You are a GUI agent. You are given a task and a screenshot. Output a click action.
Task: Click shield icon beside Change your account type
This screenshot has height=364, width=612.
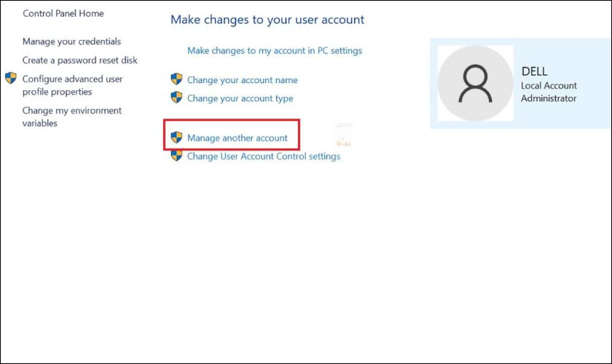176,97
